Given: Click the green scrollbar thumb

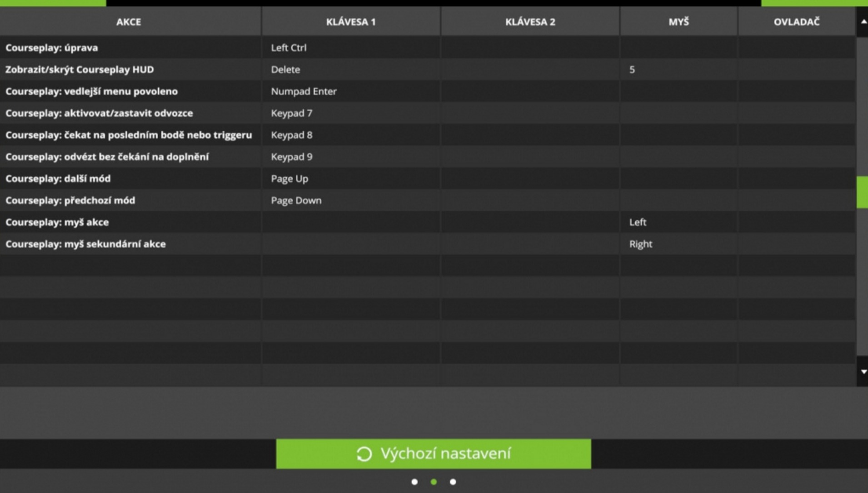Looking at the screenshot, I should [x=862, y=192].
